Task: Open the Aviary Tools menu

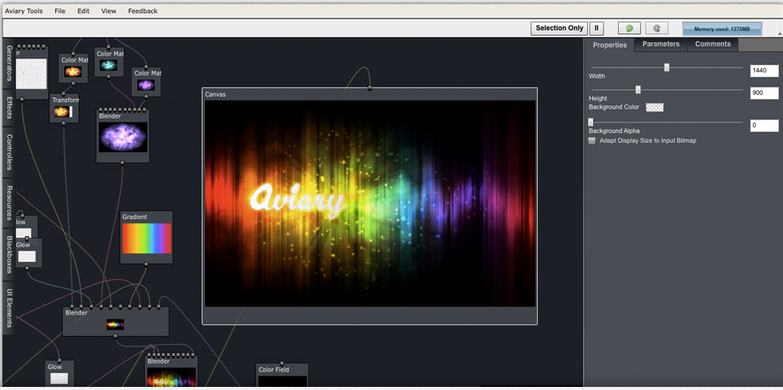Action: click(24, 11)
